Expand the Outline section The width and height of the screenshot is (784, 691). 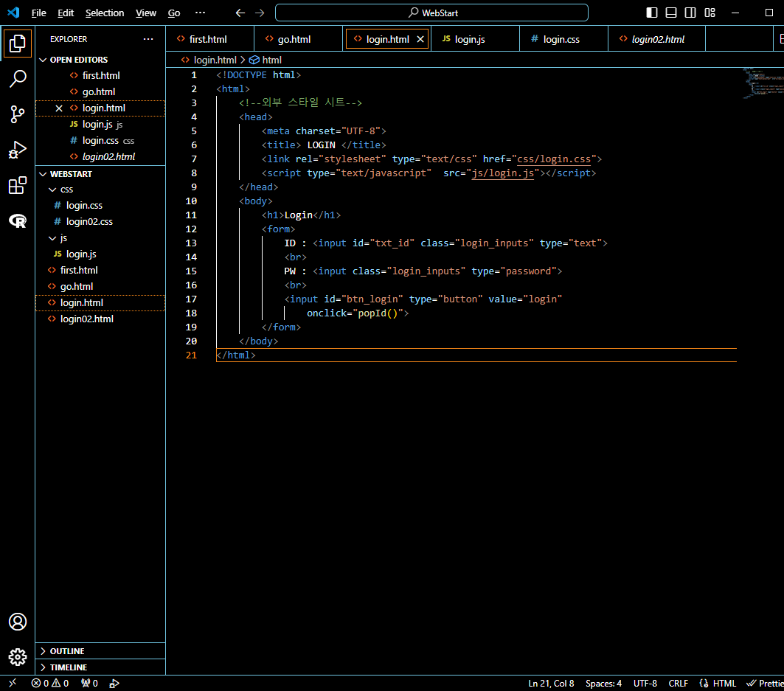(100, 651)
